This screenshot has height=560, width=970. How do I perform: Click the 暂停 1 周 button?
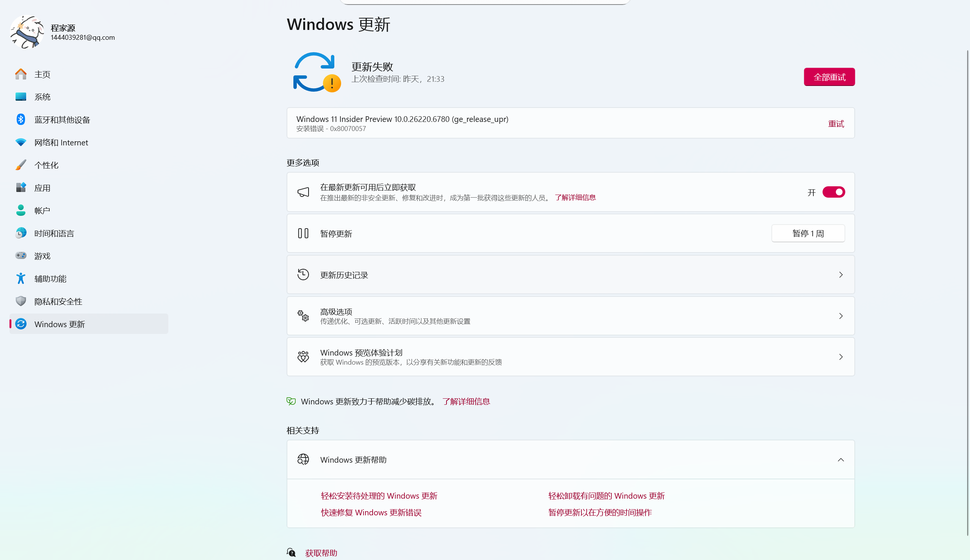coord(807,234)
